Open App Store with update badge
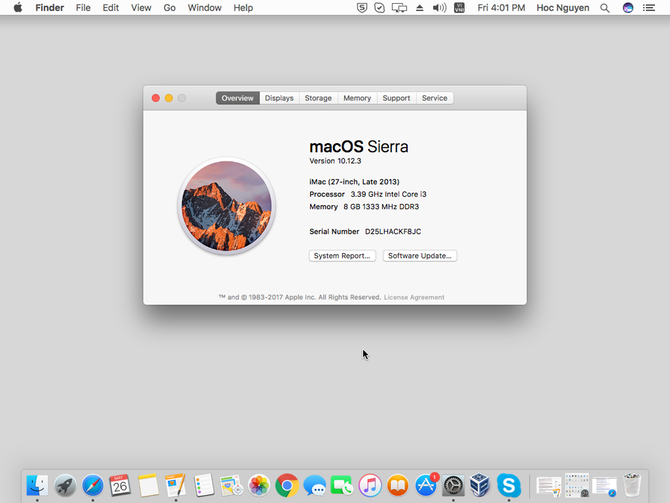This screenshot has width=670, height=503. point(426,485)
